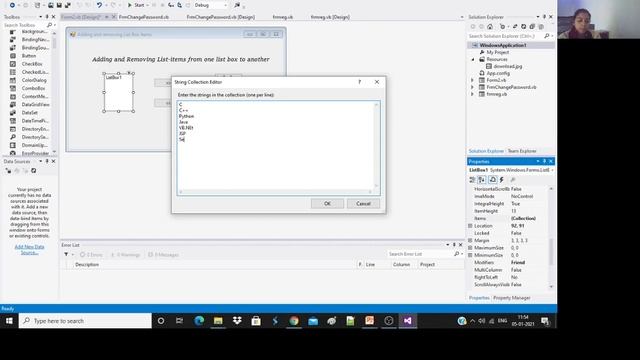
Task: Select DataGridView control in Toolbox
Action: tap(35, 105)
